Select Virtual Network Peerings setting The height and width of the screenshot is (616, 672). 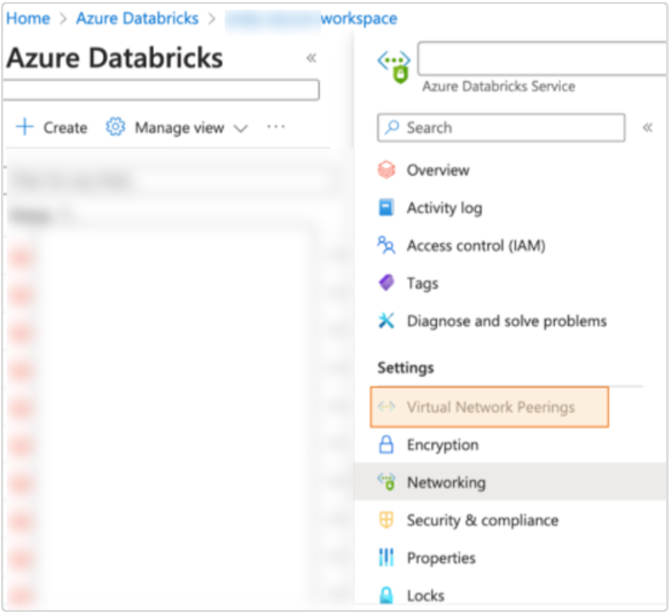click(x=490, y=407)
